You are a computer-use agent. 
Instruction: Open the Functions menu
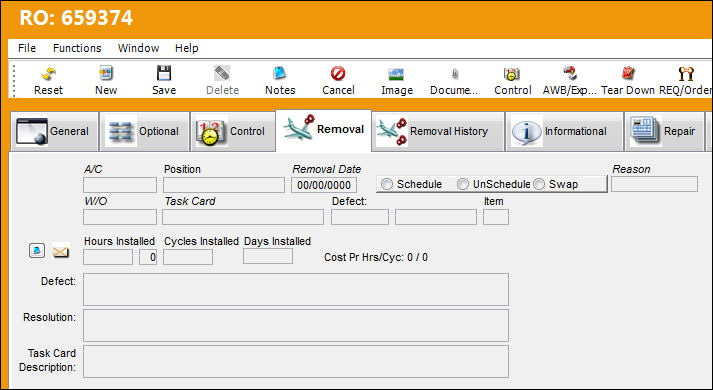[x=77, y=48]
